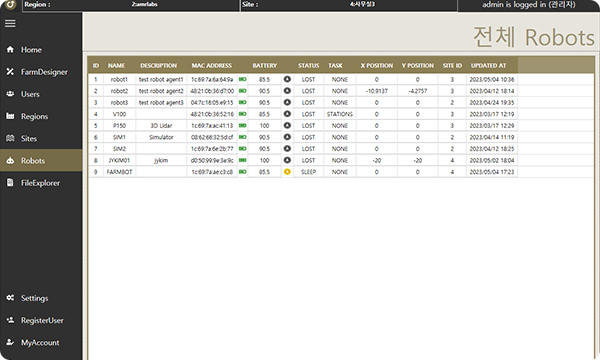
Task: Click the FarmDesigner tools icon
Action: coord(10,72)
